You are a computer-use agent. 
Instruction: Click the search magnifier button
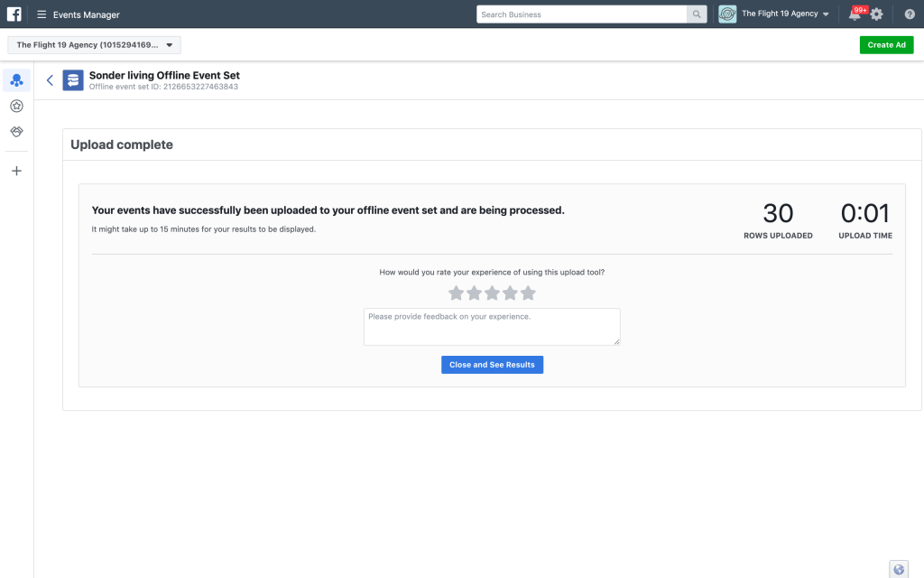click(x=697, y=14)
